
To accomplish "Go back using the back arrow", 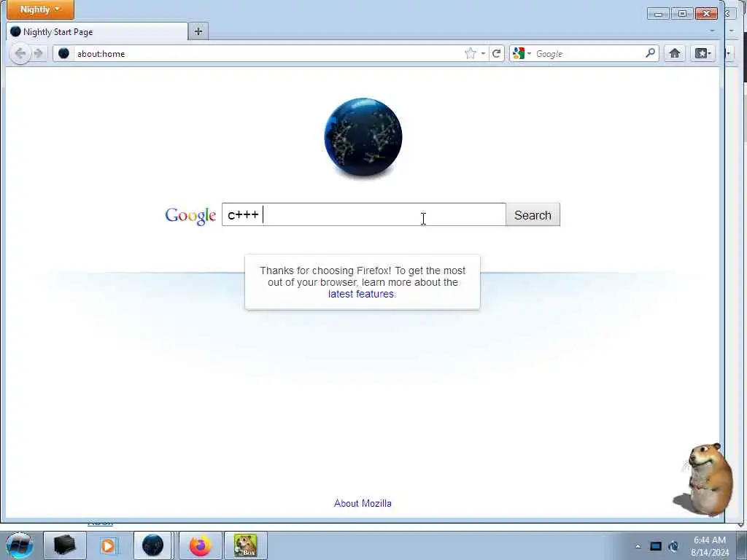I will coord(20,53).
